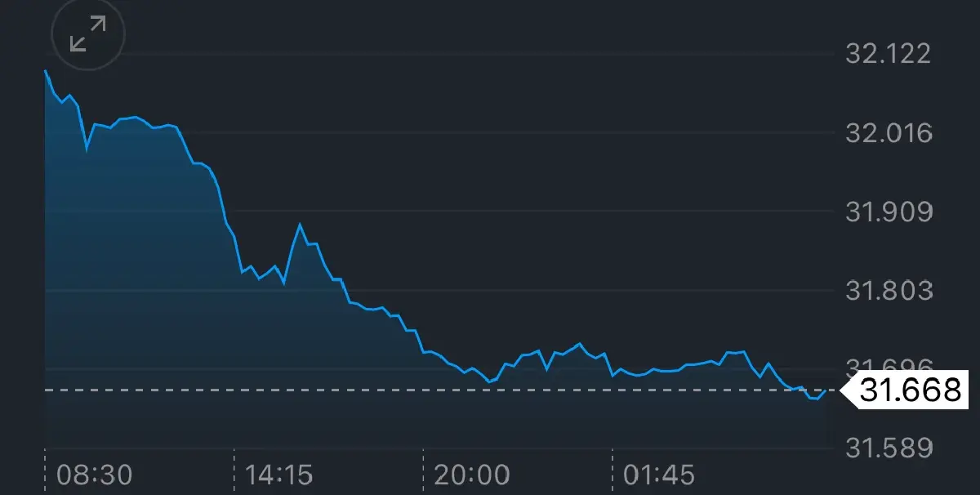
Task: Select the 32.016 price axis label
Action: pos(889,133)
